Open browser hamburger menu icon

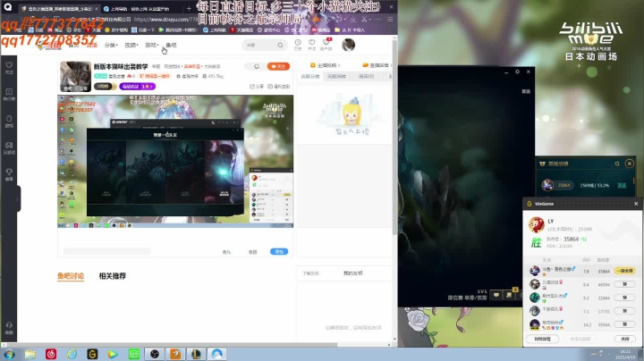(x=390, y=20)
